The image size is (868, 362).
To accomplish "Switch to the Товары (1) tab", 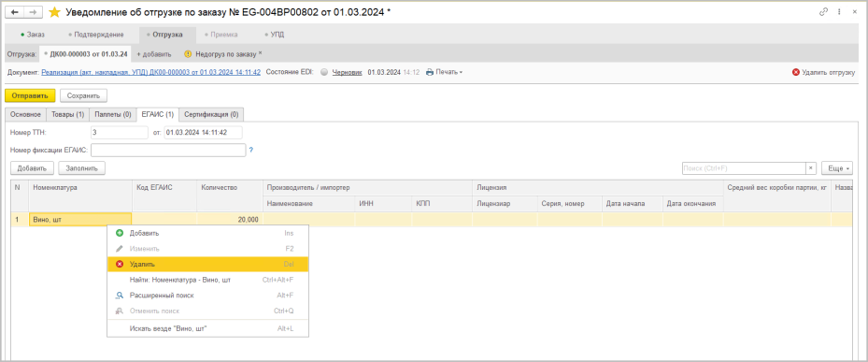I will (67, 115).
